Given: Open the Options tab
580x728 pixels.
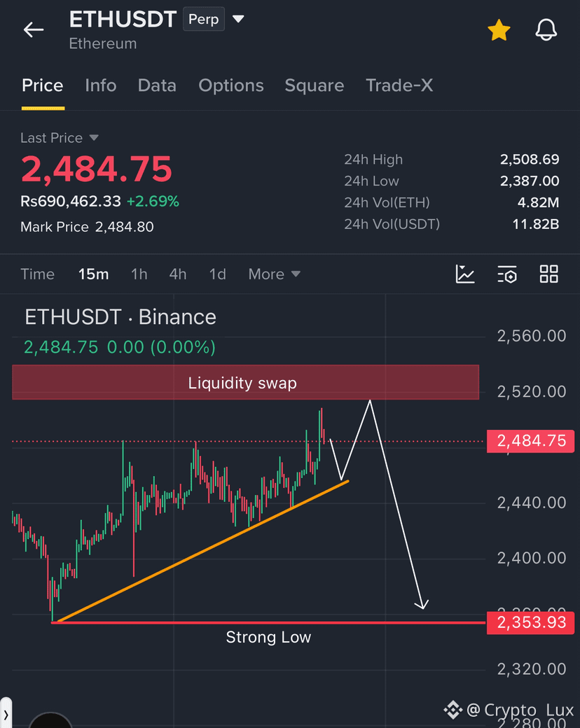Looking at the screenshot, I should pos(231,85).
